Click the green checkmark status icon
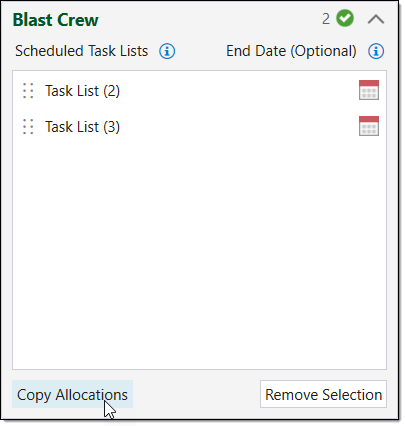Screen dimensions: 405x426 point(345,18)
